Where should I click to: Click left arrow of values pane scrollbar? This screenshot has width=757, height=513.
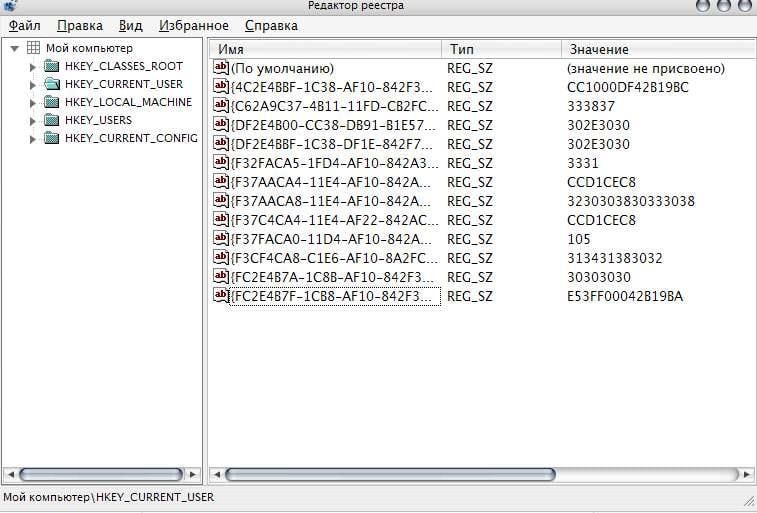click(217, 474)
